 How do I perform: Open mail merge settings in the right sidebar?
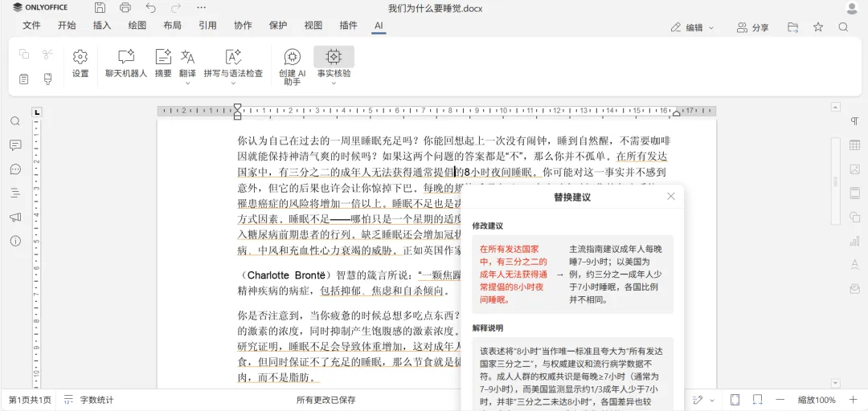854,289
